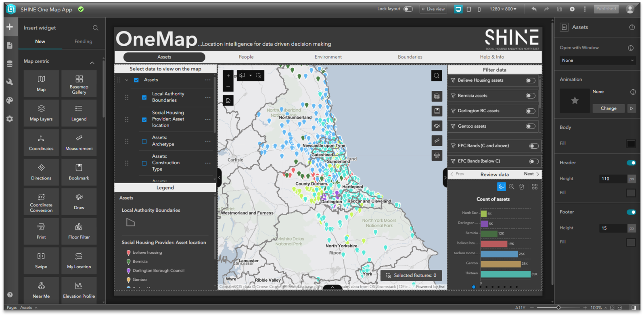This screenshot has width=644, height=316.
Task: Adjust the canvas zoom slider
Action: click(x=558, y=308)
